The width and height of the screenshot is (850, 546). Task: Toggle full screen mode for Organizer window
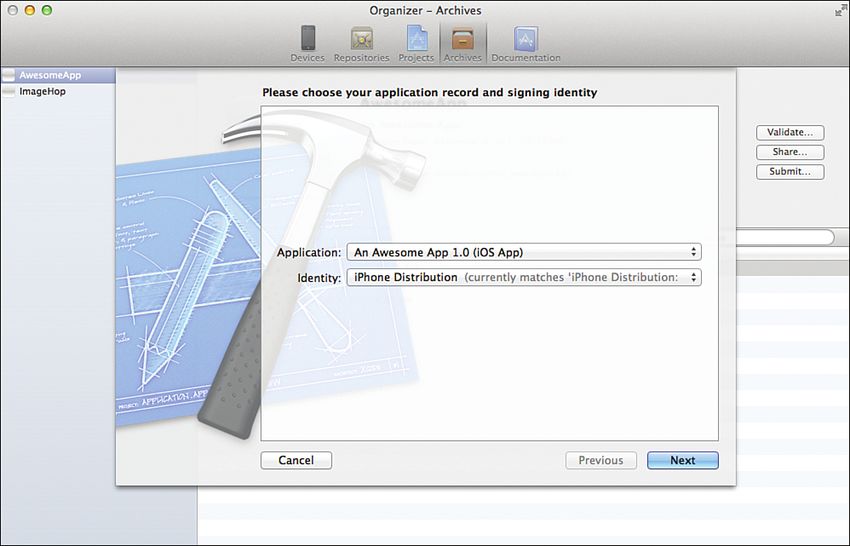841,10
